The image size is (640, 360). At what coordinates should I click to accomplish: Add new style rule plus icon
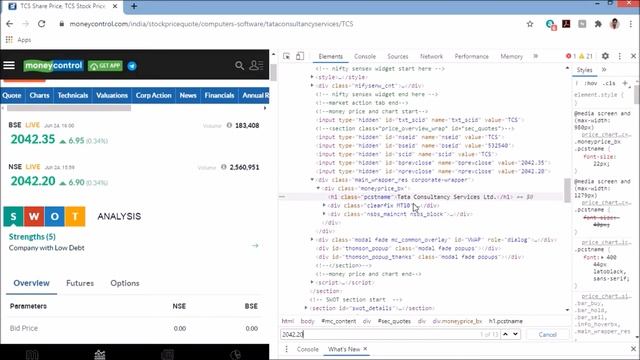point(625,83)
